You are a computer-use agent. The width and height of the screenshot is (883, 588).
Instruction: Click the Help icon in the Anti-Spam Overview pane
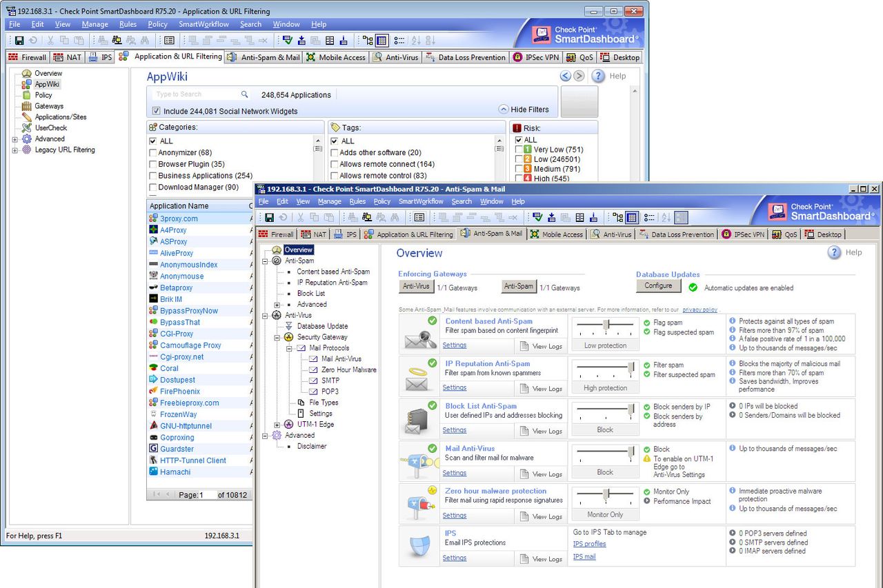click(x=834, y=252)
